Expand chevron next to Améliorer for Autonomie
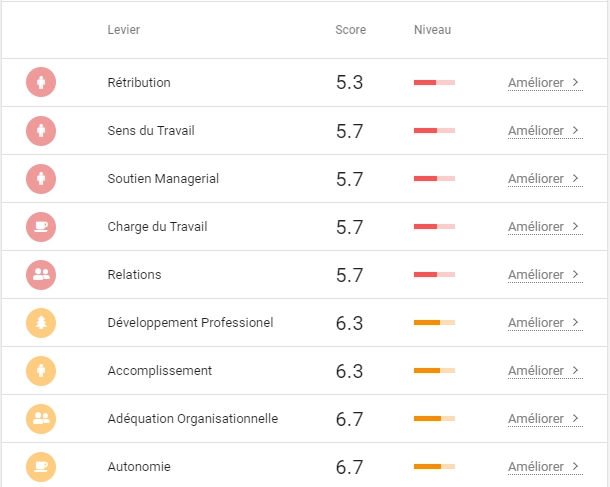This screenshot has height=487, width=610. coord(575,466)
